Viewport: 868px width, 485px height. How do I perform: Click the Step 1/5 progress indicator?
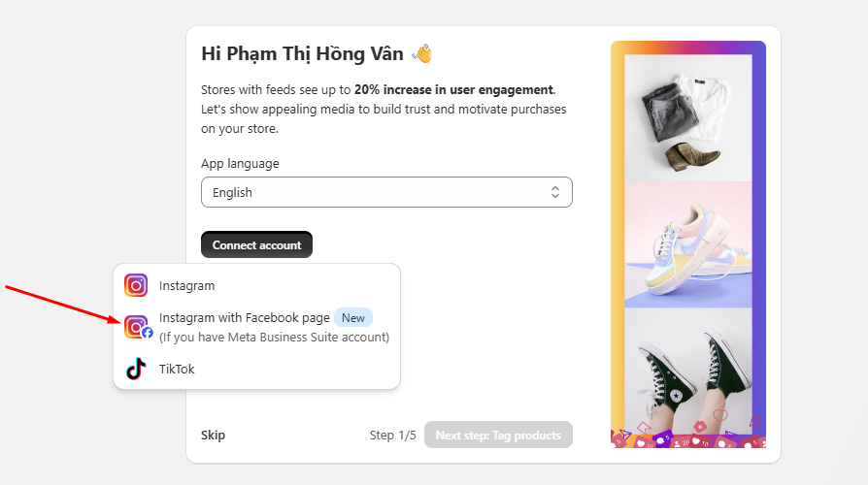pos(392,436)
